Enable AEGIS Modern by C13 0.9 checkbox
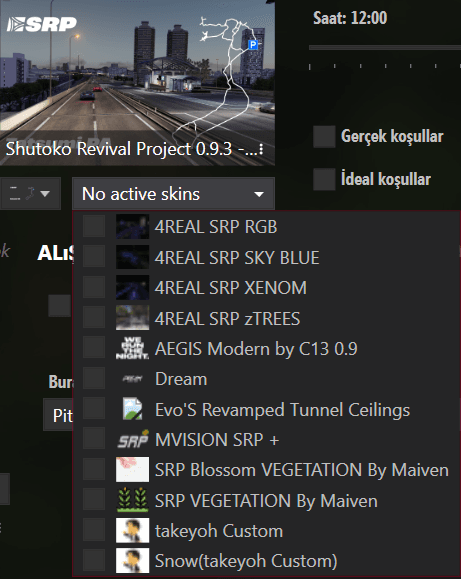 [94, 348]
